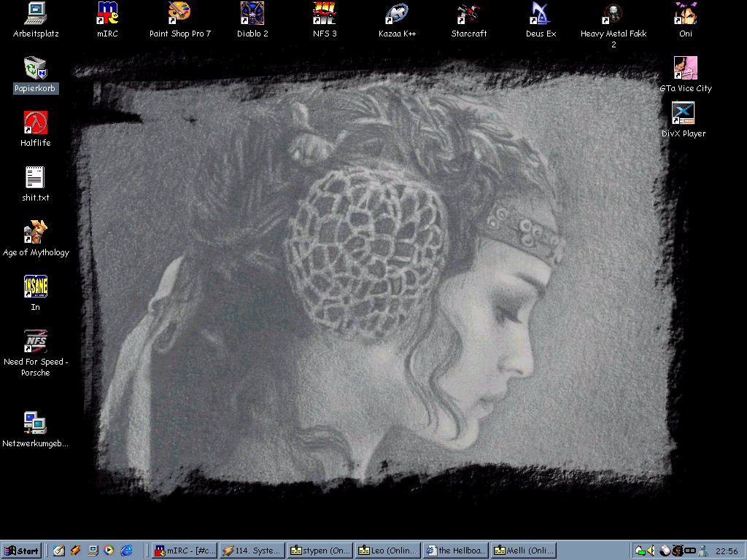Screen dimensions: 747x560
Task: Click the Age of Mythology icon
Action: coord(36,238)
